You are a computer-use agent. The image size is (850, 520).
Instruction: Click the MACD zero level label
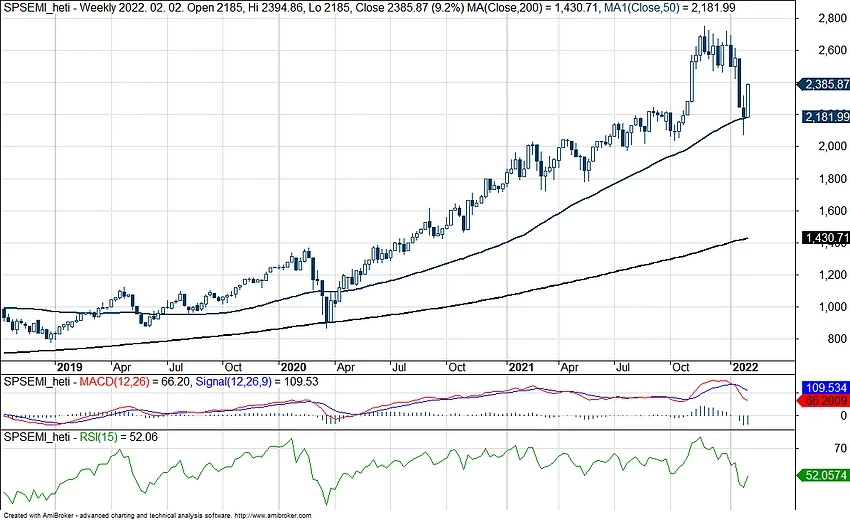(843, 416)
